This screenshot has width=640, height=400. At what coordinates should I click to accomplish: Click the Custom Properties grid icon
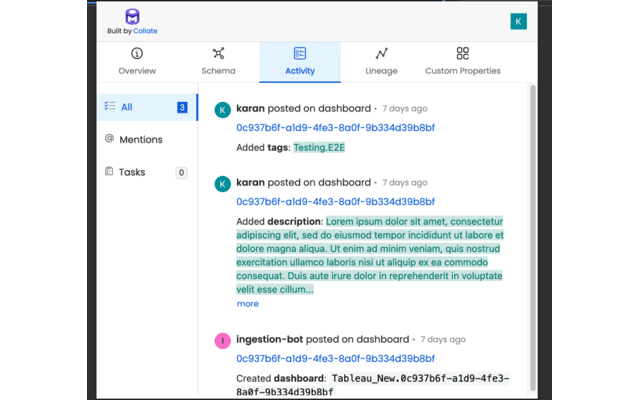point(462,53)
